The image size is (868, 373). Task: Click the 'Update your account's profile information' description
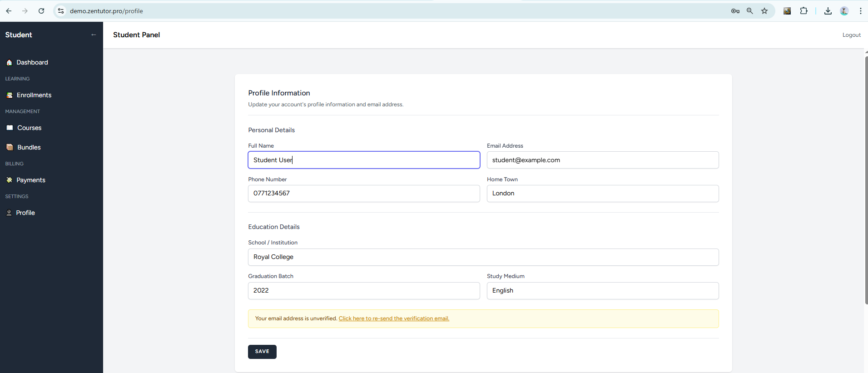point(326,104)
